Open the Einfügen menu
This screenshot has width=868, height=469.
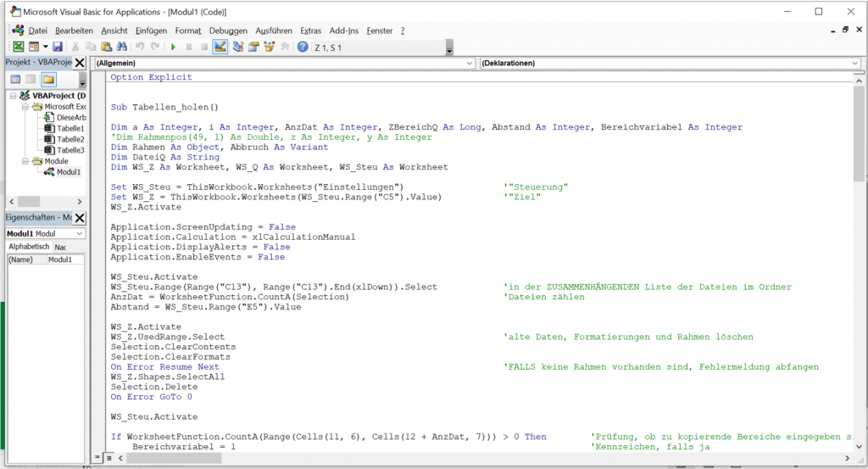(151, 31)
